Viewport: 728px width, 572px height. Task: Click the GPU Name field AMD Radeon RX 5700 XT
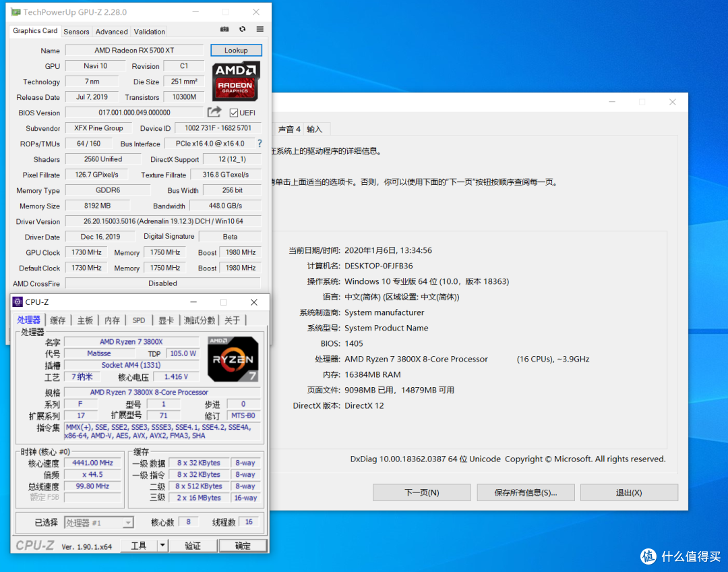click(134, 50)
